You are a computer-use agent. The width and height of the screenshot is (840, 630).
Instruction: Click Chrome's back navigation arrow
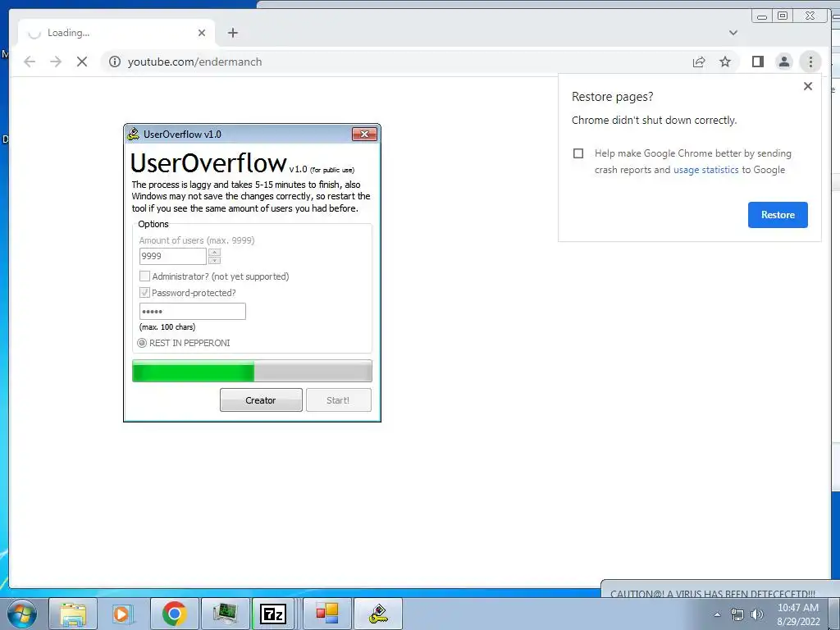pos(30,62)
